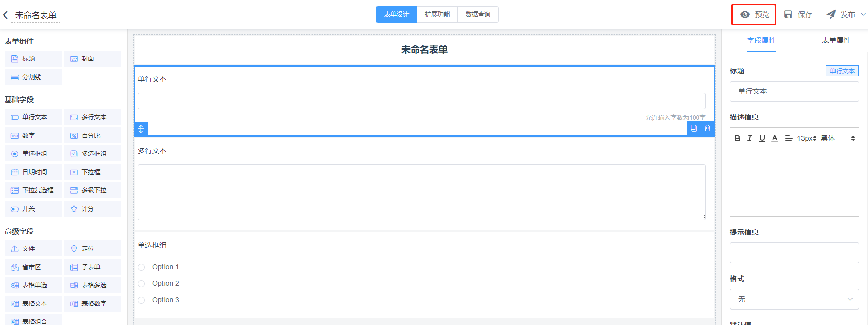Image resolution: width=868 pixels, height=325 pixels.
Task: Expand the 发布 dropdown arrow
Action: tap(863, 14)
